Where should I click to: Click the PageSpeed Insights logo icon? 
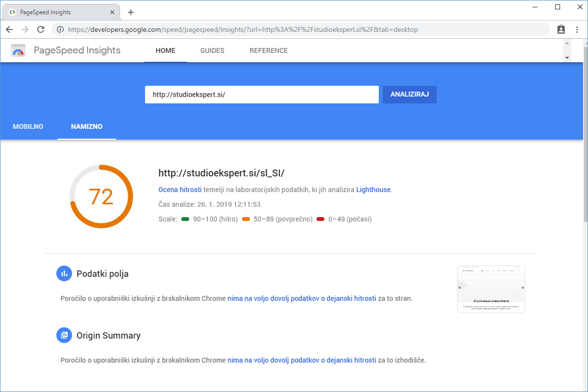pyautogui.click(x=18, y=50)
